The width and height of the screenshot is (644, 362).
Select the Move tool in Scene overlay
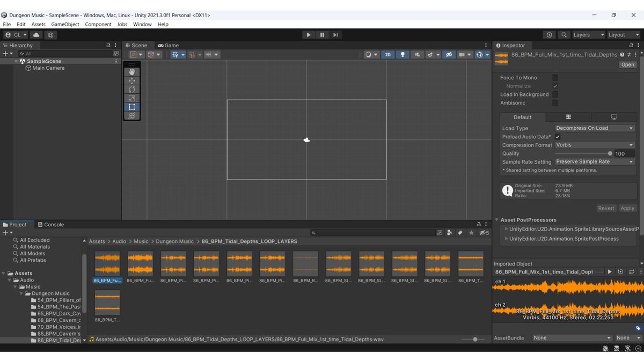coord(132,80)
